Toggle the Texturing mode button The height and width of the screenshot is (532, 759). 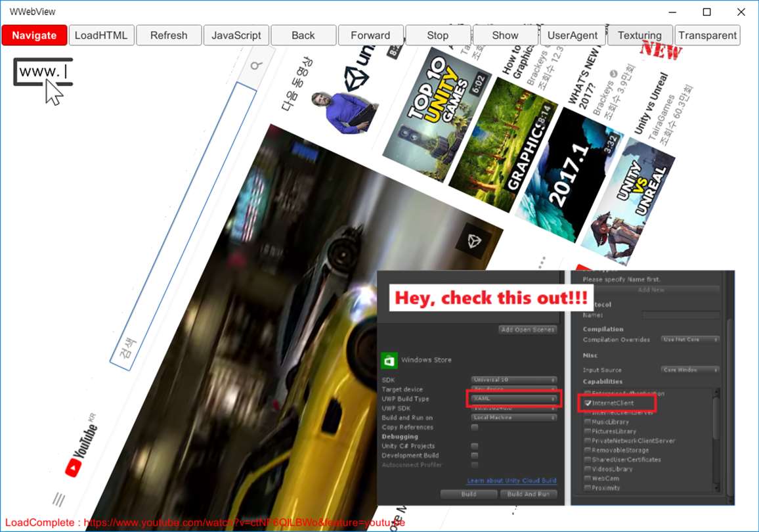coord(640,35)
